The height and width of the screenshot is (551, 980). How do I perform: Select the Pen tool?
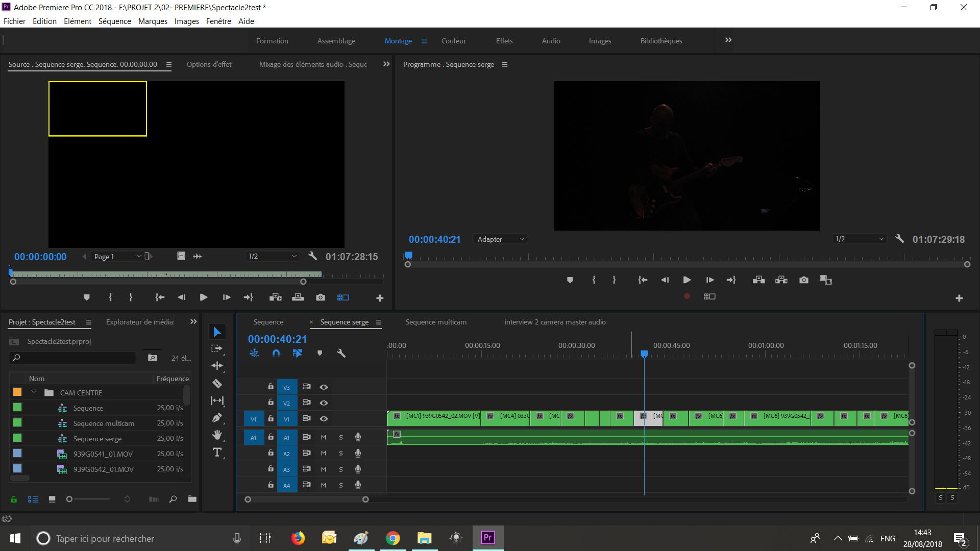tap(217, 418)
